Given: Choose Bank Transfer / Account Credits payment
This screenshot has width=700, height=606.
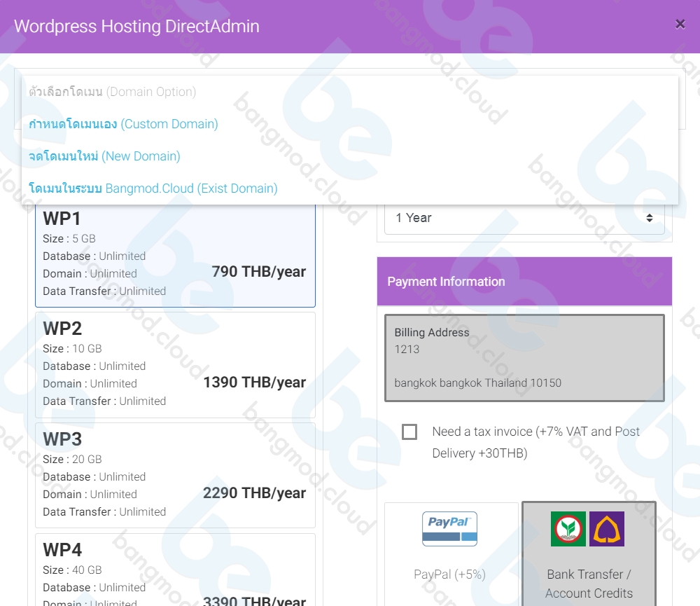Looking at the screenshot, I should point(589,554).
